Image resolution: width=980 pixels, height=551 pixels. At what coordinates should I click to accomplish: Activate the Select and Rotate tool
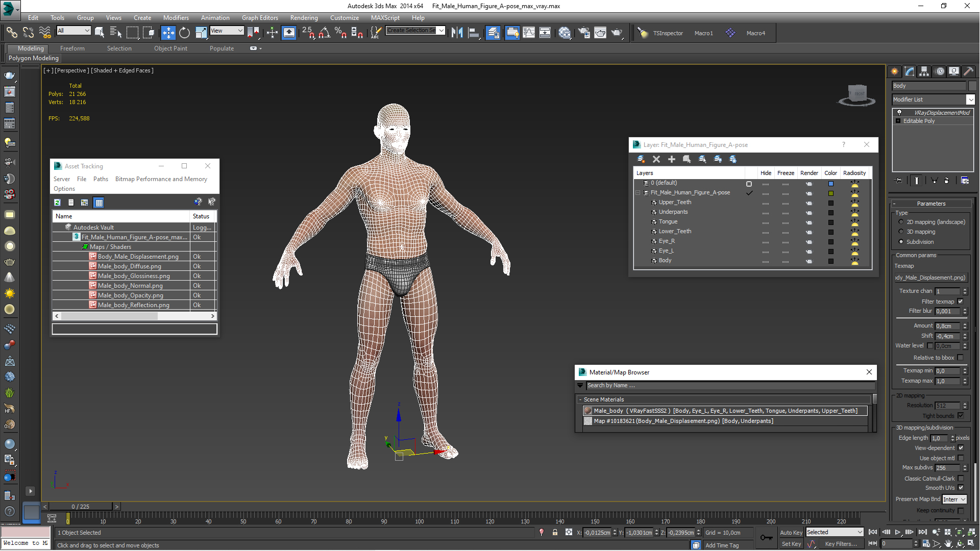coord(184,33)
